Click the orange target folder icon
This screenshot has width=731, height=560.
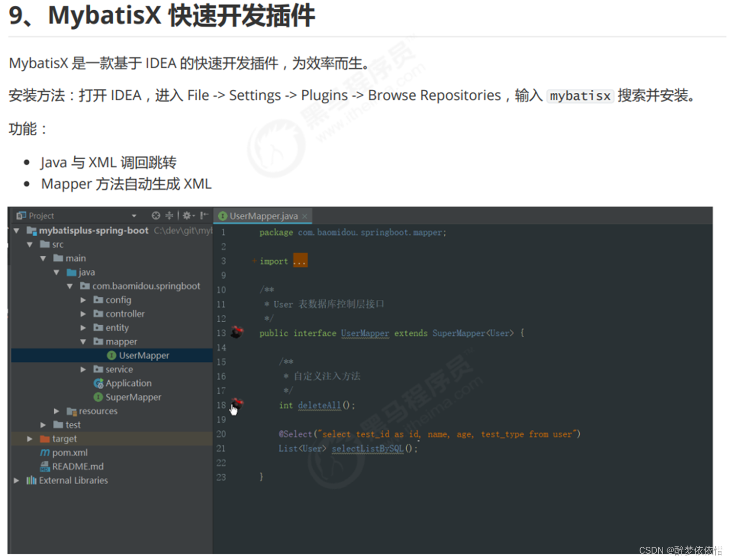(45, 439)
